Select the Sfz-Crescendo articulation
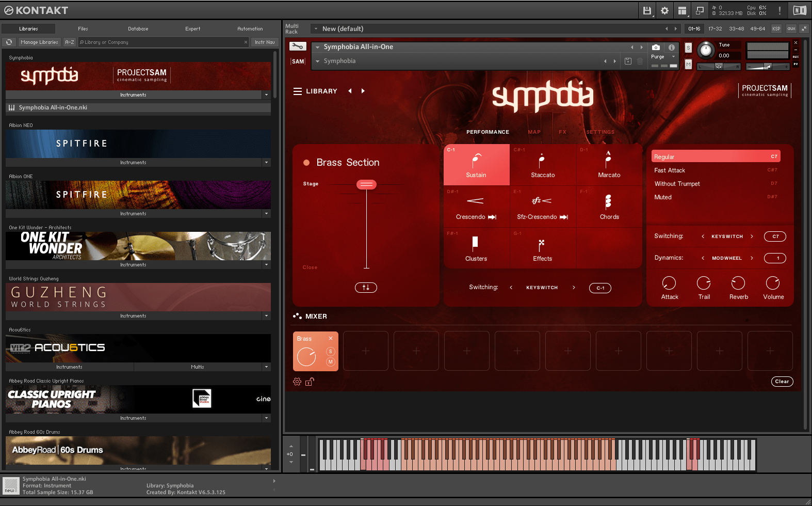This screenshot has height=506, width=812. click(543, 207)
